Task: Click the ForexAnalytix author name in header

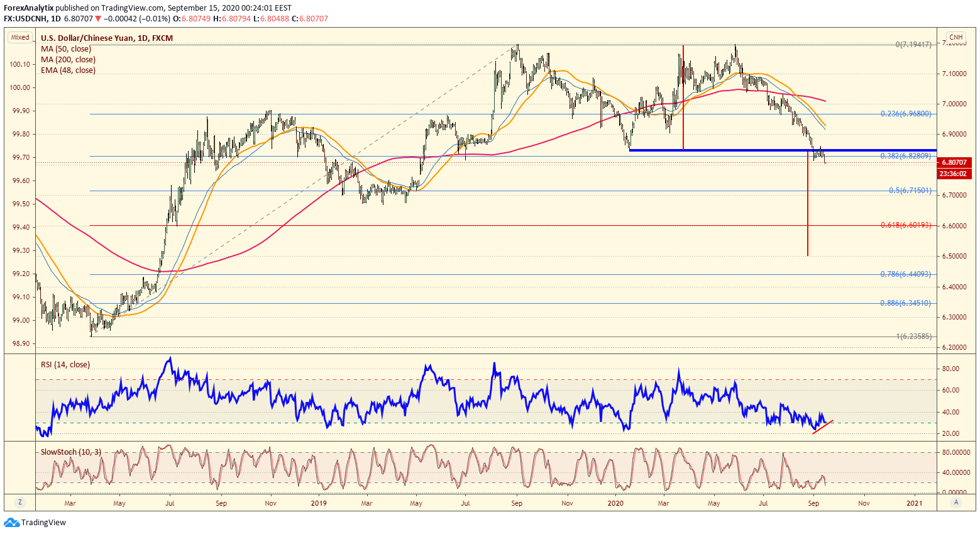Action: pyautogui.click(x=29, y=8)
